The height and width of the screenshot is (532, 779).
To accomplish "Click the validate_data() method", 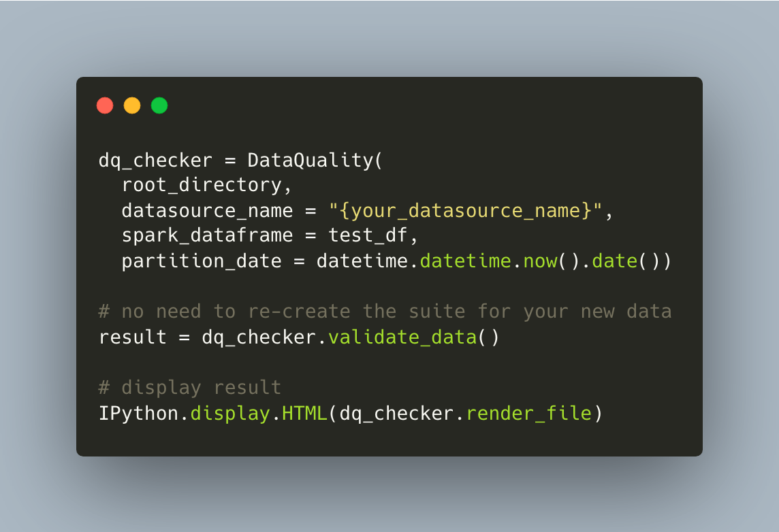I will pos(413,337).
